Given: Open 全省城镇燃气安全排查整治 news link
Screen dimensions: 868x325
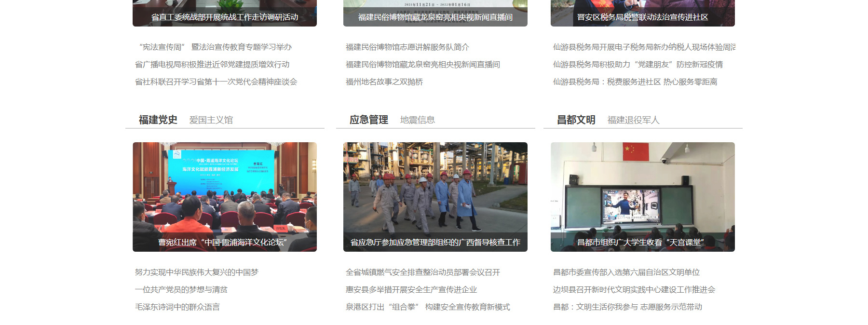Looking at the screenshot, I should (x=423, y=272).
